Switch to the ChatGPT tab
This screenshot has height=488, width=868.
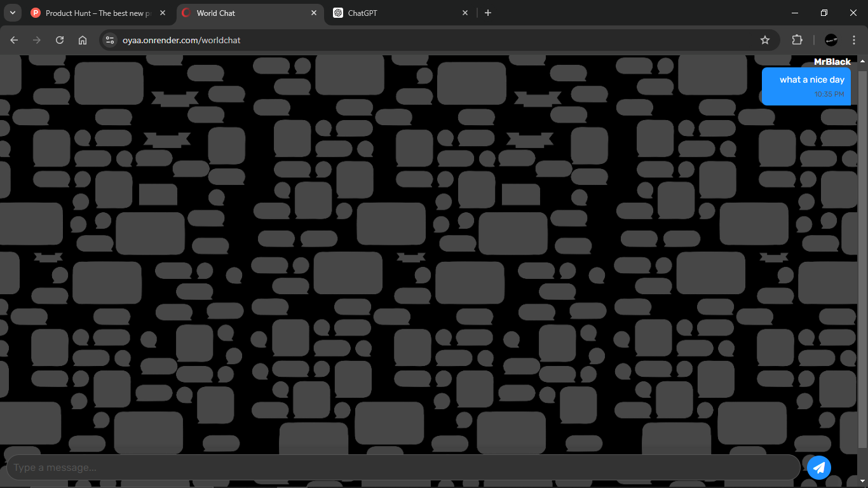coord(400,13)
